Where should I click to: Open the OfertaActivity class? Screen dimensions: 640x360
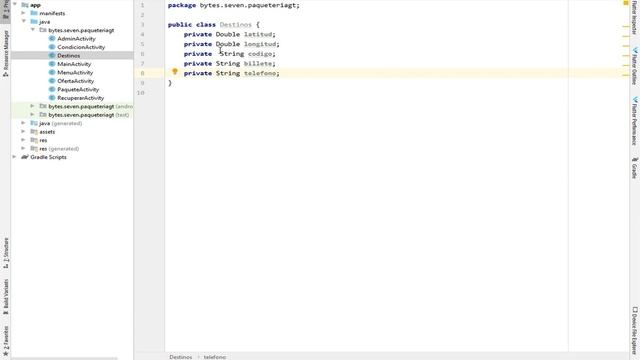click(76, 81)
